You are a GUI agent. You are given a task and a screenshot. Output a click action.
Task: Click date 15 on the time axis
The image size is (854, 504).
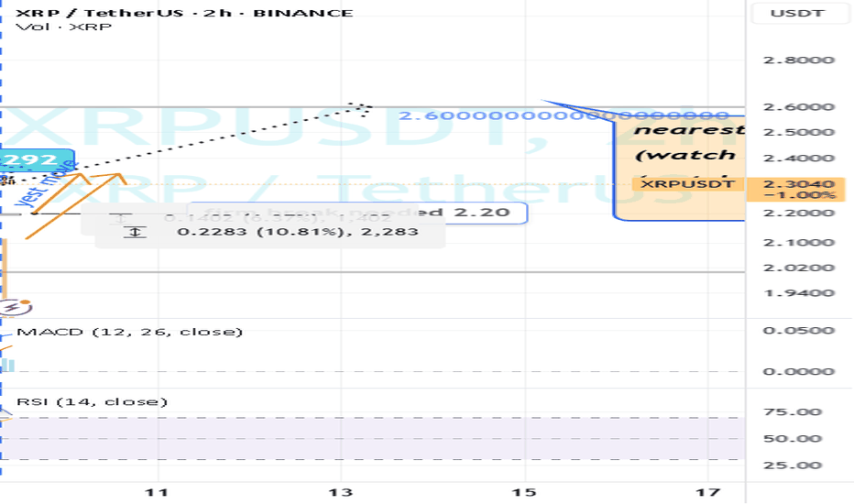(x=524, y=493)
